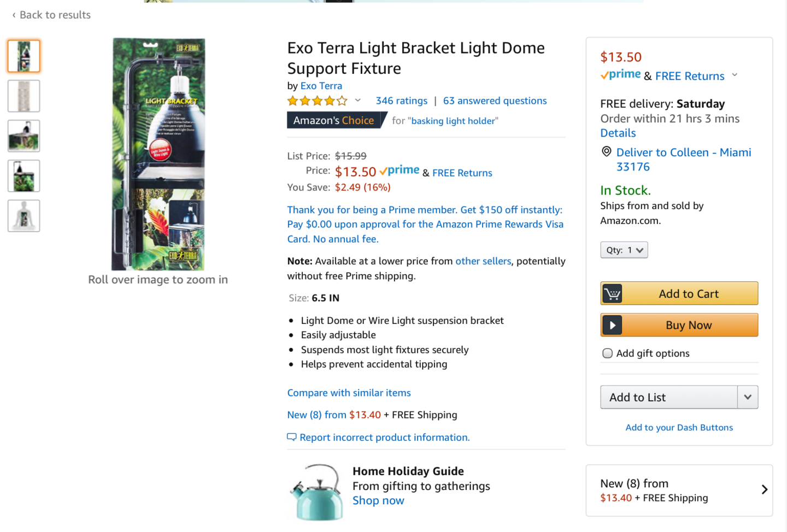Expand the FREE Returns chevron in buy box
Viewport: 787px width, 532px height.
735,75
